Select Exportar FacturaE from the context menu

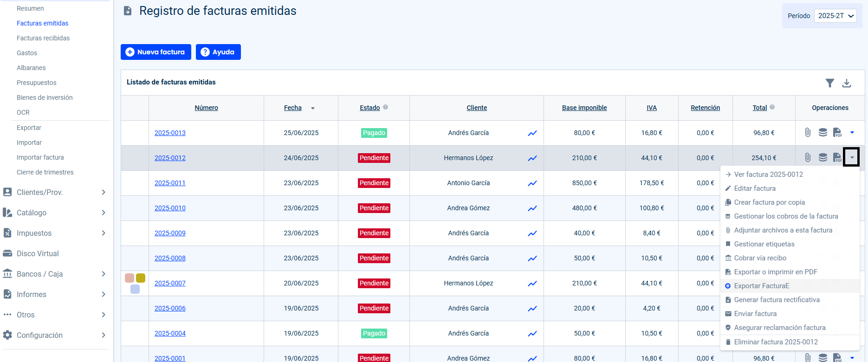pyautogui.click(x=761, y=286)
